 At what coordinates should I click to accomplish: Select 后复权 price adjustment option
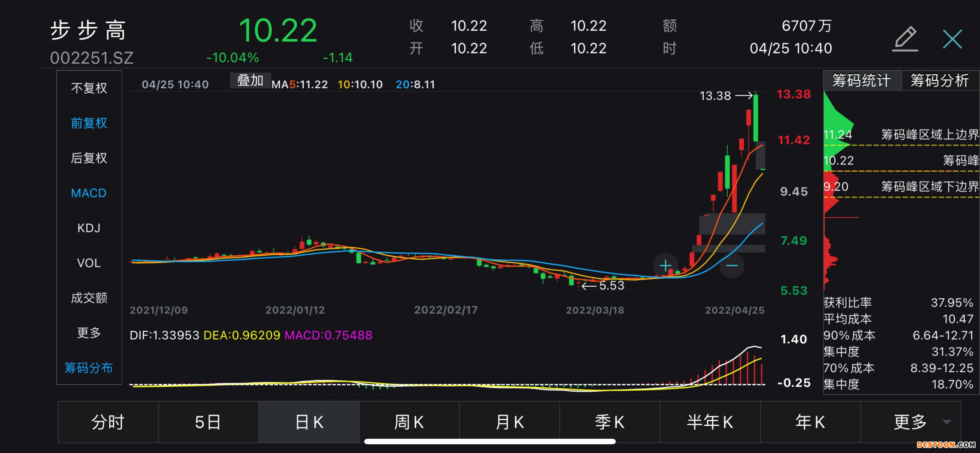[x=89, y=158]
